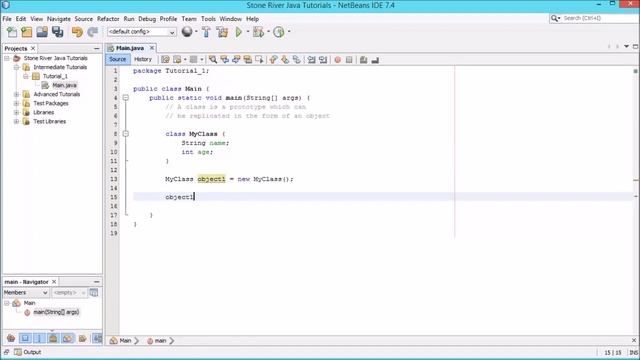The width and height of the screenshot is (640, 360).
Task: Collapse the MyClass code fold
Action: click(126, 134)
